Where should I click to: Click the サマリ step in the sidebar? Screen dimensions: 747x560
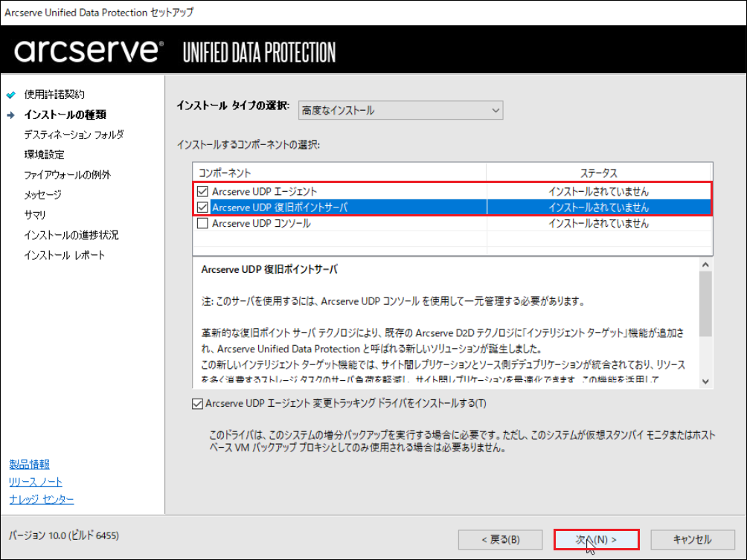coord(35,215)
